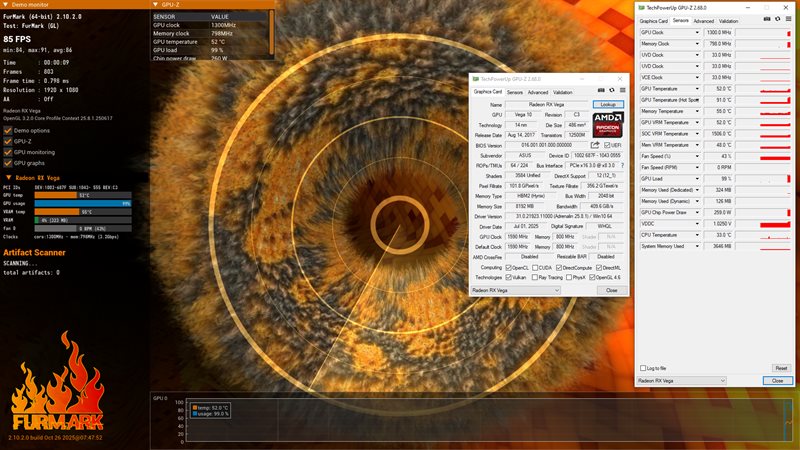Open the GPU Clock sensor dropdown arrow
This screenshot has height=450, width=800.
pyautogui.click(x=697, y=32)
